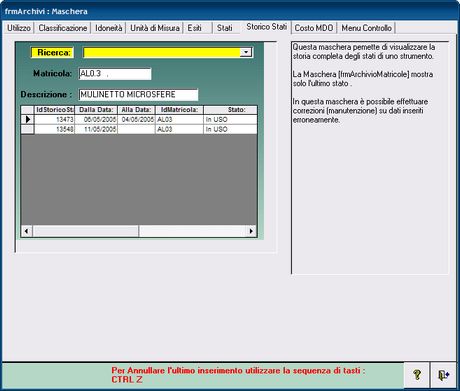Click the Descrizione field MULINETTO MICROSFERE
460x391 pixels.
tap(138, 95)
